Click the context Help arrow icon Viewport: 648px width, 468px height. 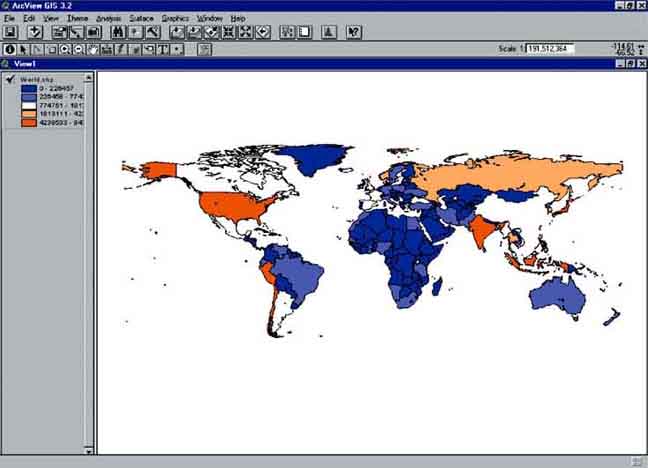pos(353,33)
